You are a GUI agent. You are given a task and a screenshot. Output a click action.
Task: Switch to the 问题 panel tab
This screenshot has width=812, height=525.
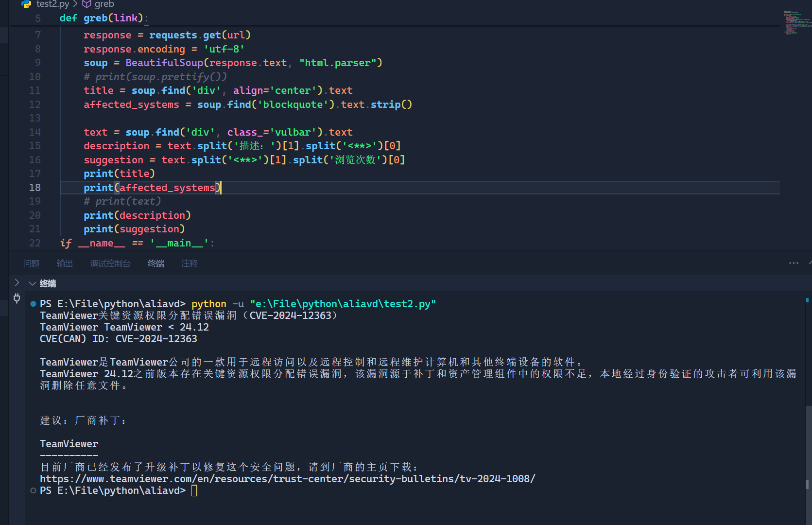32,263
